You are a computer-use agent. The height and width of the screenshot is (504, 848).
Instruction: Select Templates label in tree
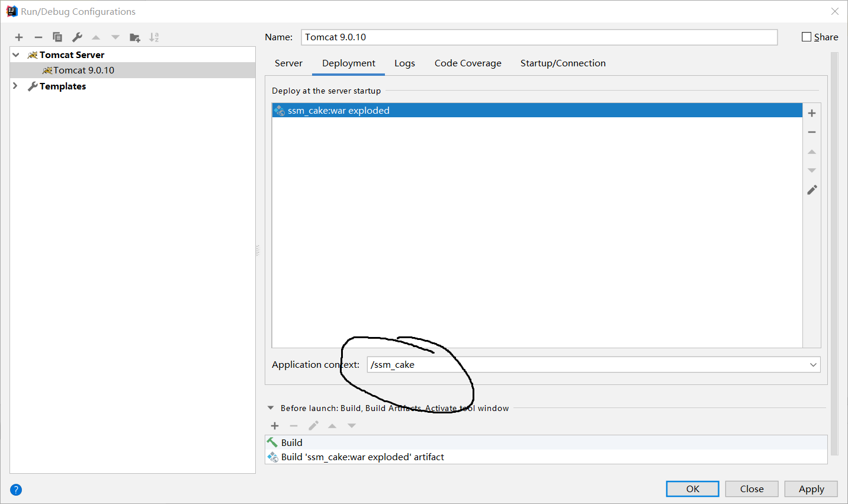click(63, 86)
